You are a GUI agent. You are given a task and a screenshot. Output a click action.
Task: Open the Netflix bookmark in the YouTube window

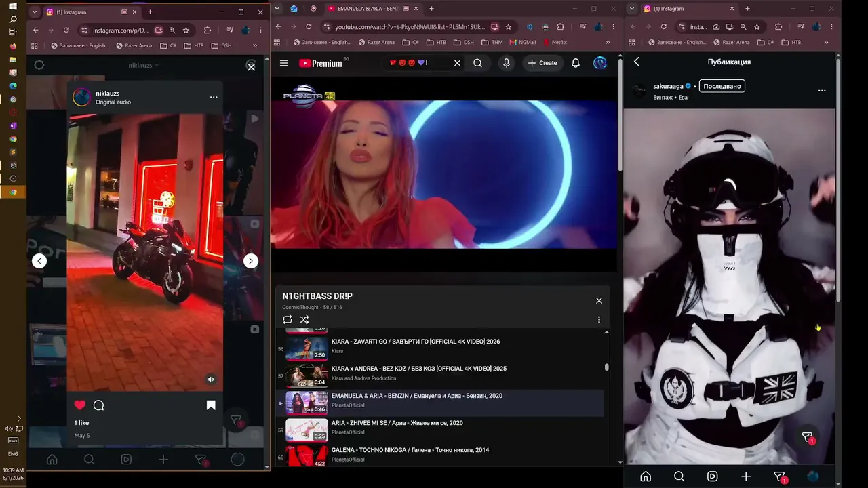point(555,42)
